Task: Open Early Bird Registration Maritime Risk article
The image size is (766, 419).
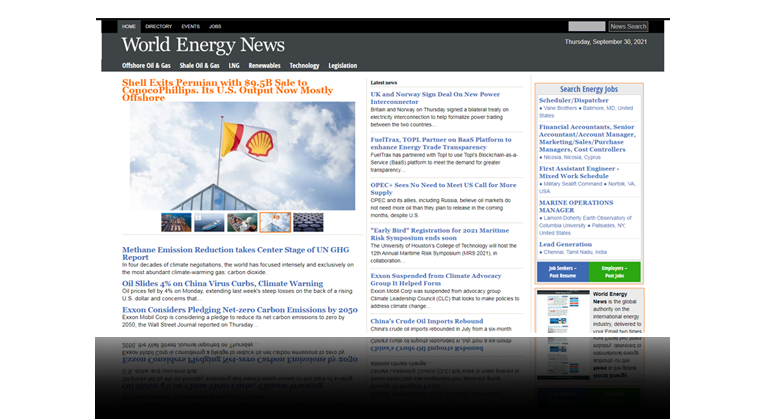Action: 439,234
